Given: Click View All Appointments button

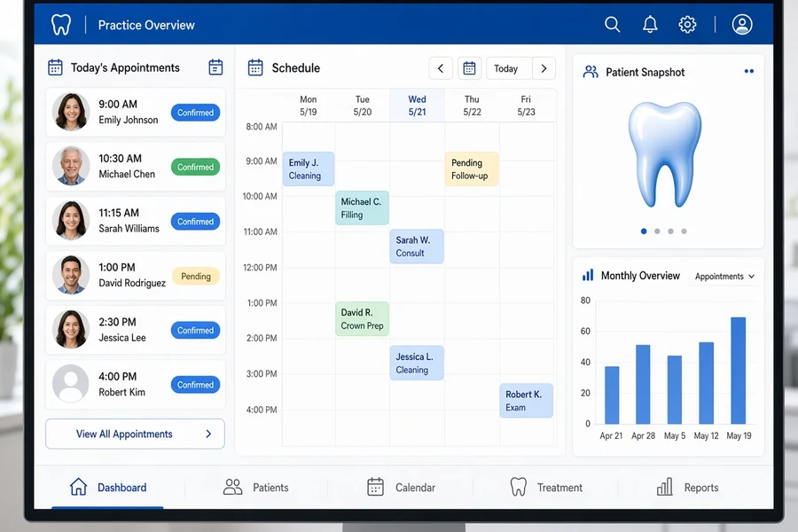Looking at the screenshot, I should [x=135, y=434].
